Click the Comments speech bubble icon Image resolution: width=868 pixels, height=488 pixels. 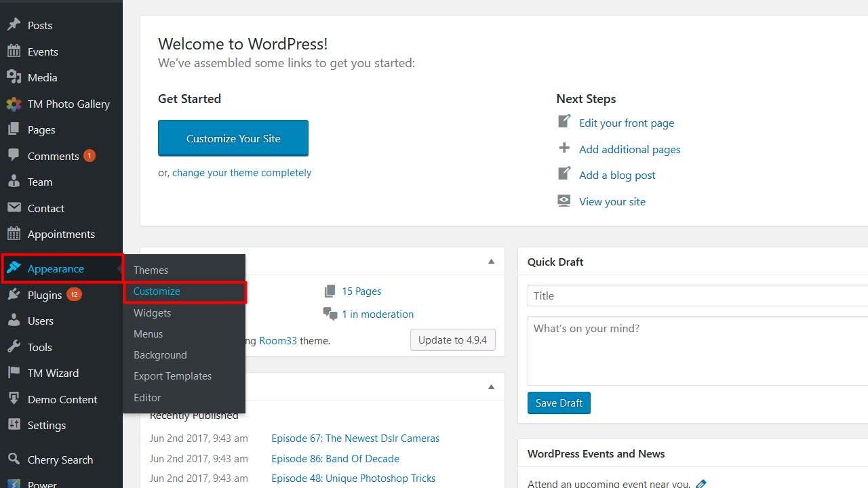(14, 155)
